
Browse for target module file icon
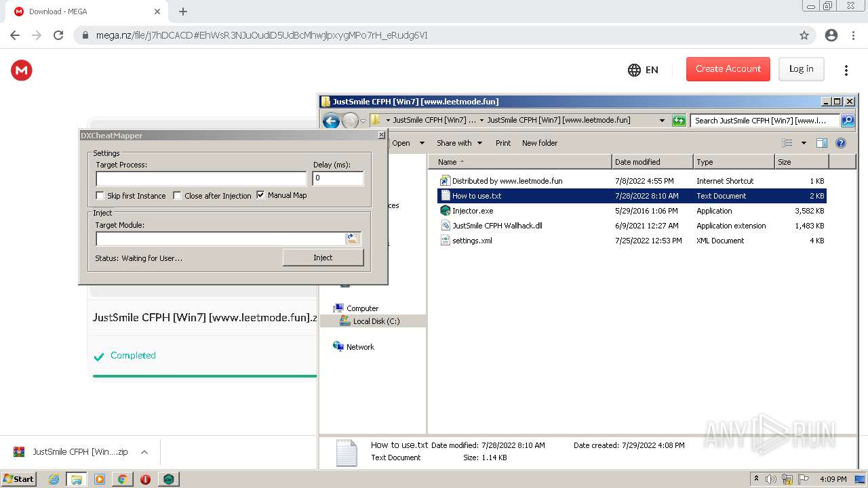click(353, 239)
